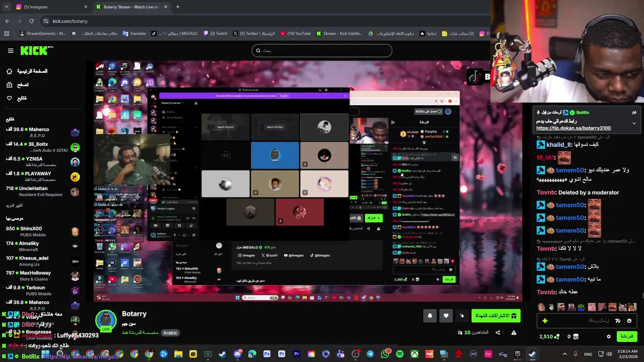This screenshot has width=644, height=362.
Task: Open the YouTube bookmark
Action: click(295, 34)
